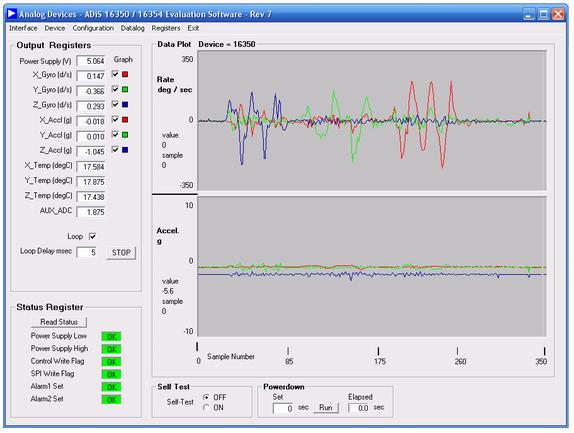Viewport: 574px width, 433px height.
Task: Select the Exit menu item
Action: point(193,28)
